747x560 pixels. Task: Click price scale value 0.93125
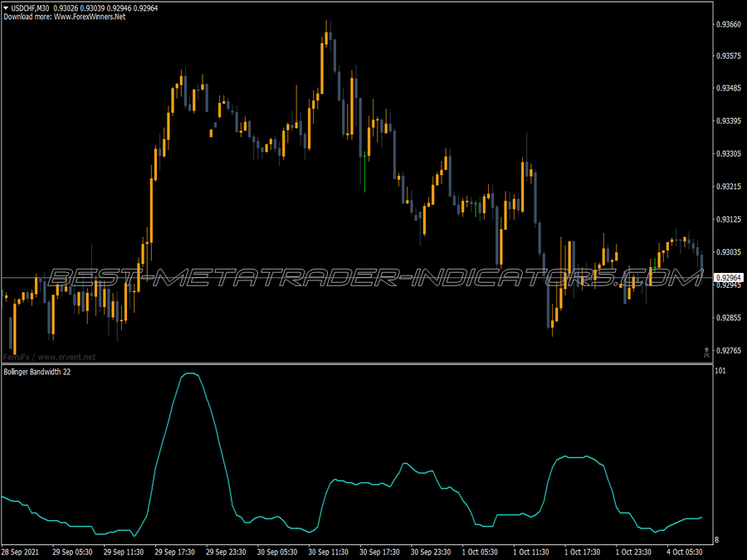tap(729, 219)
